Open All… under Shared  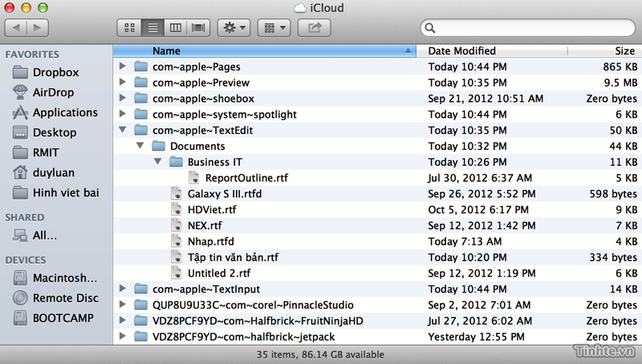pyautogui.click(x=35, y=236)
